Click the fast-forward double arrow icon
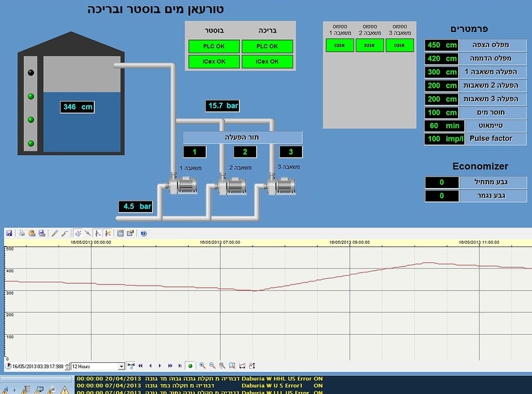Image resolution: width=532 pixels, height=394 pixels. click(170, 365)
